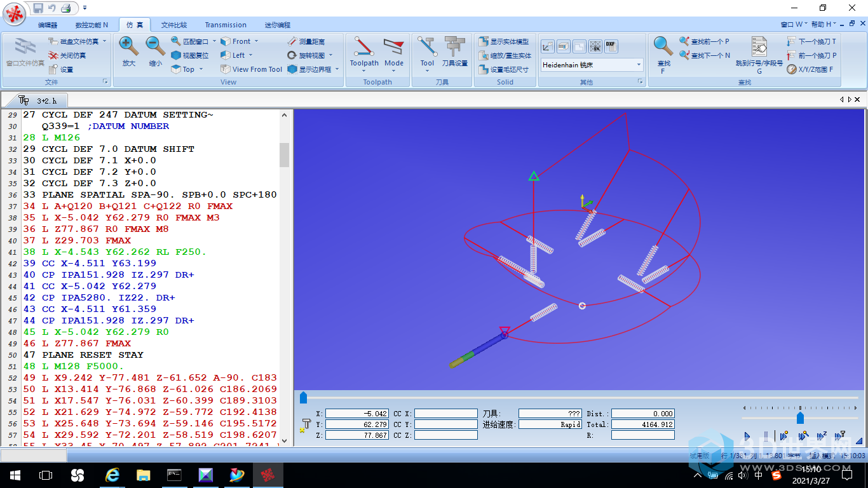Expand the 磁盘文件仿真 dropdown arrow

point(104,41)
